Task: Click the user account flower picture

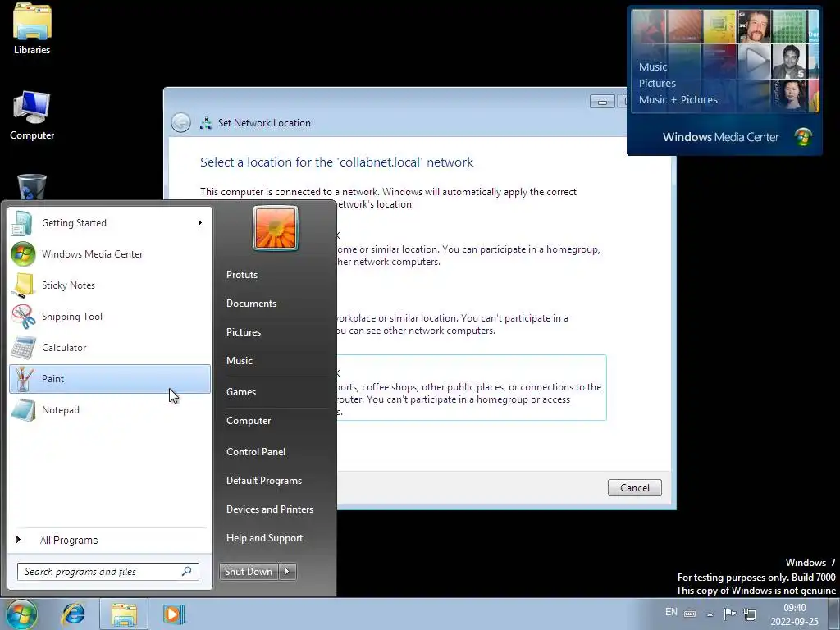Action: pyautogui.click(x=276, y=228)
